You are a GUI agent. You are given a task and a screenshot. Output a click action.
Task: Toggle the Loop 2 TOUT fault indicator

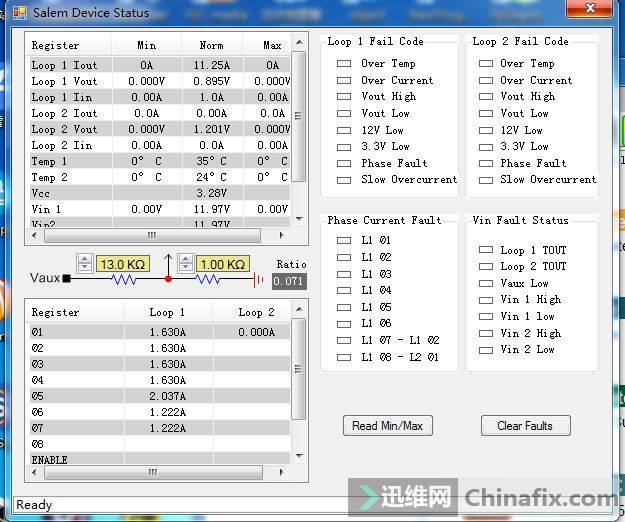click(485, 267)
